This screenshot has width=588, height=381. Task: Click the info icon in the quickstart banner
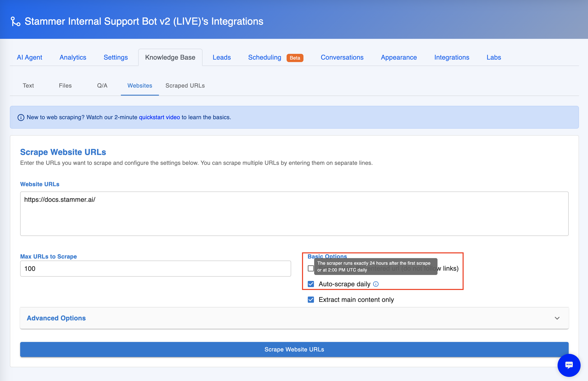[x=21, y=118]
